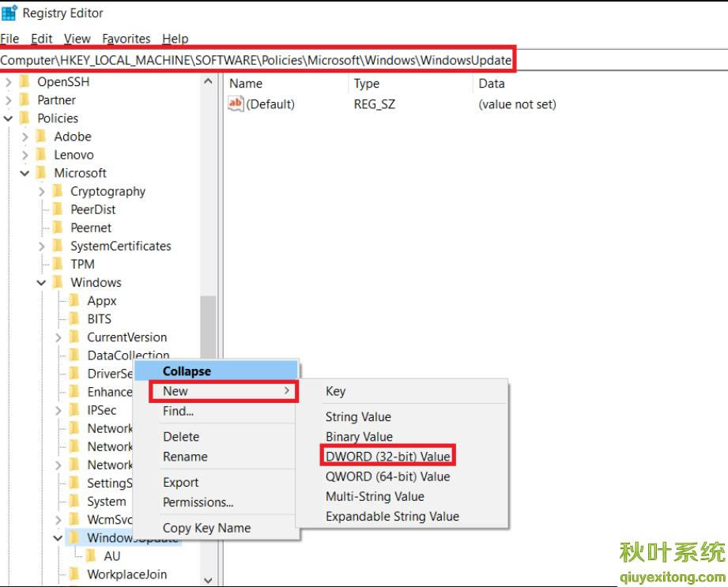Click the WindowsUpdate folder icon
This screenshot has height=587, width=728.
74,538
